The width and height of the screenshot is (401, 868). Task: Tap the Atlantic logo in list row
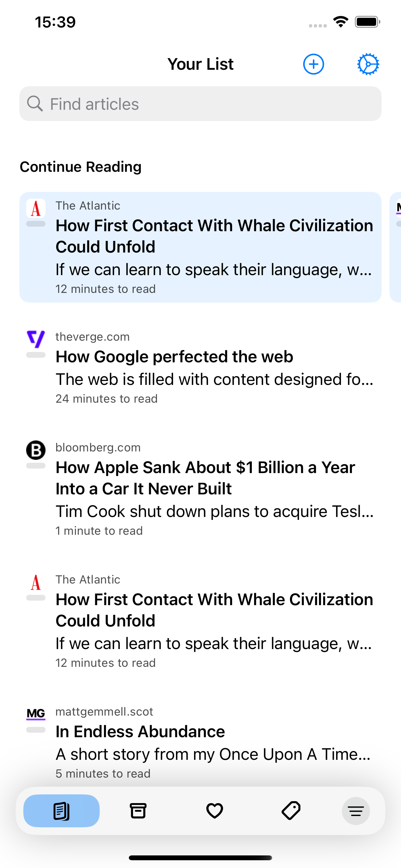tap(36, 582)
